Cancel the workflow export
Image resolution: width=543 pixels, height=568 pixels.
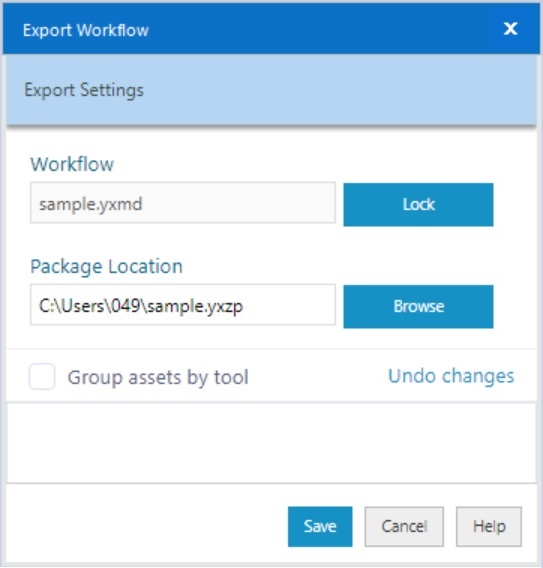[404, 526]
